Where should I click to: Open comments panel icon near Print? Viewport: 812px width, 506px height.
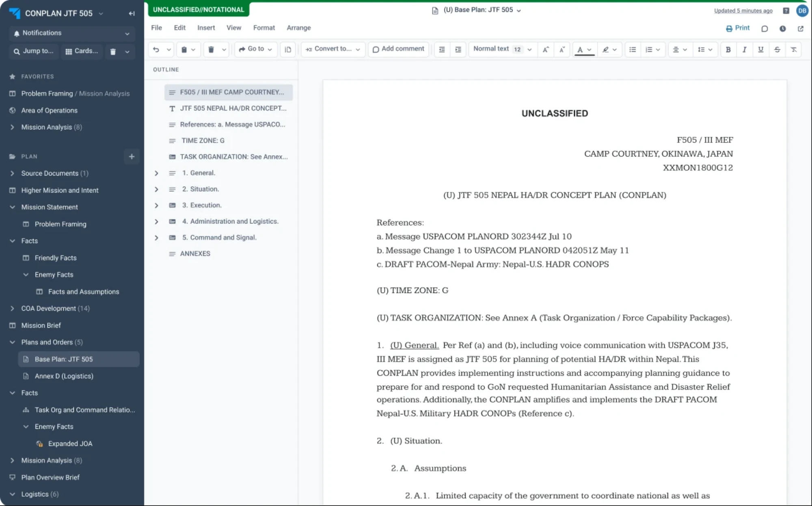click(764, 28)
